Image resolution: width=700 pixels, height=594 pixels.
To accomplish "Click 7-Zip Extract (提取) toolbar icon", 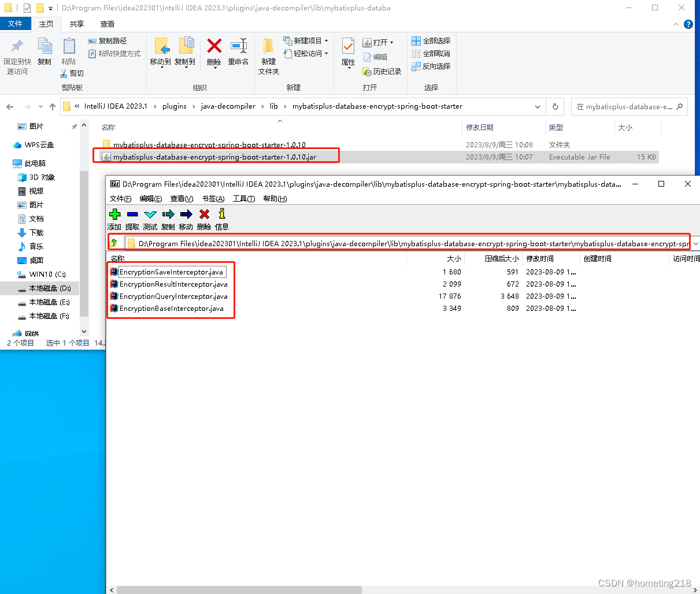I will click(132, 214).
